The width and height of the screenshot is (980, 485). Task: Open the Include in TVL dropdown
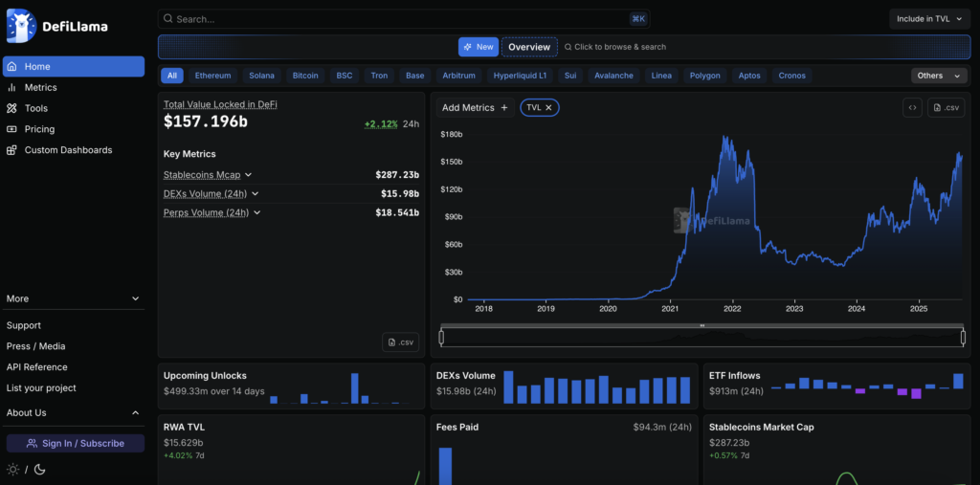point(929,19)
